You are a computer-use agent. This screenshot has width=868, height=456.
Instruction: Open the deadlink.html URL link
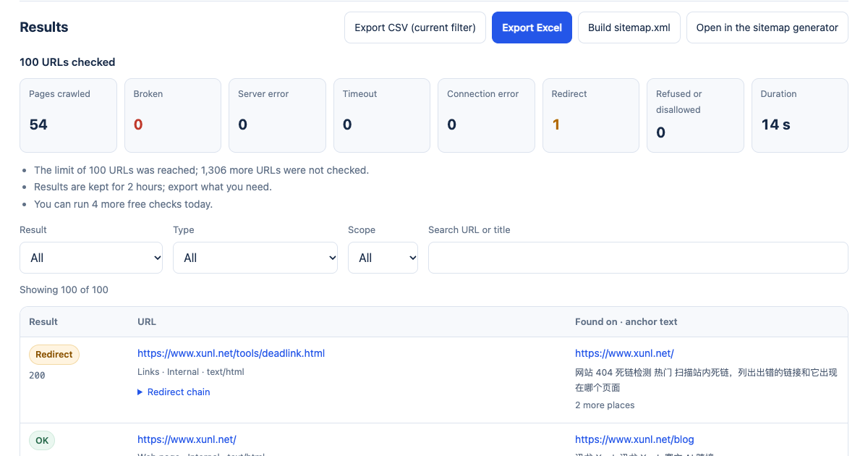pyautogui.click(x=231, y=353)
